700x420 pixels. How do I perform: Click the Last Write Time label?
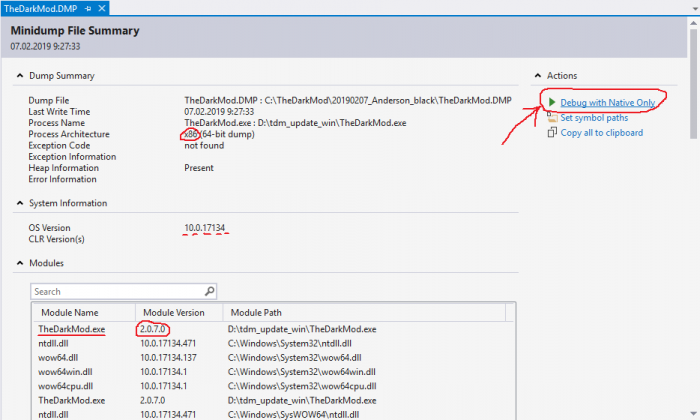pos(59,112)
